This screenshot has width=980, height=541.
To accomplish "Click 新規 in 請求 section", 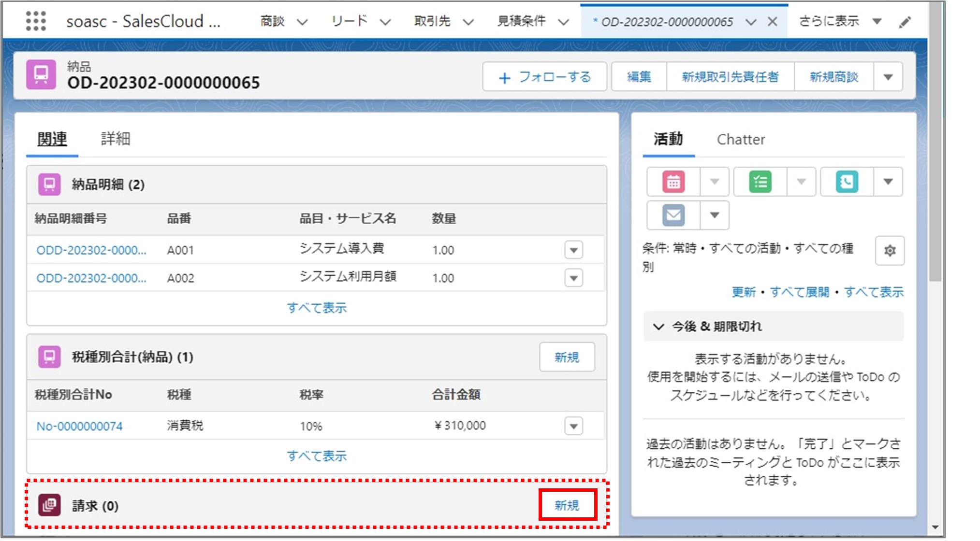I will tap(567, 505).
